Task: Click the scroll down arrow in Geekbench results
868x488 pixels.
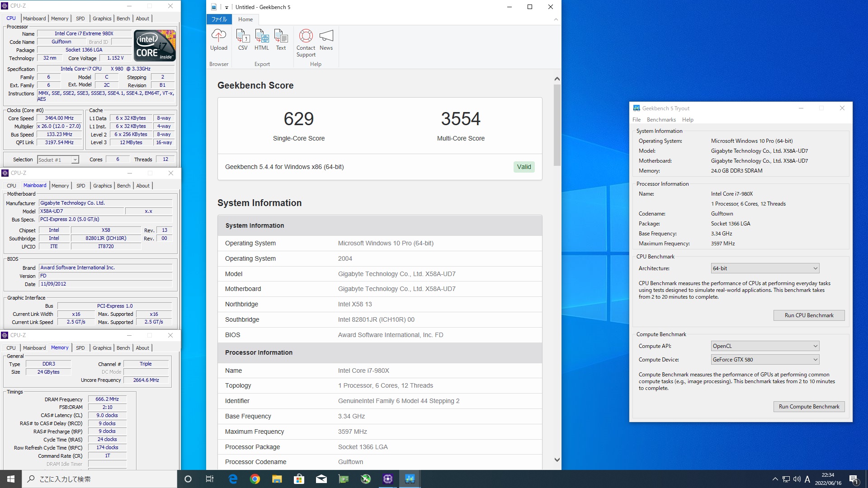Action: (557, 460)
